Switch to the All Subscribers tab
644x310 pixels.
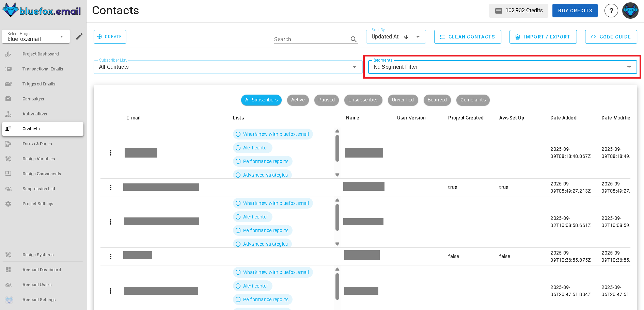click(261, 100)
